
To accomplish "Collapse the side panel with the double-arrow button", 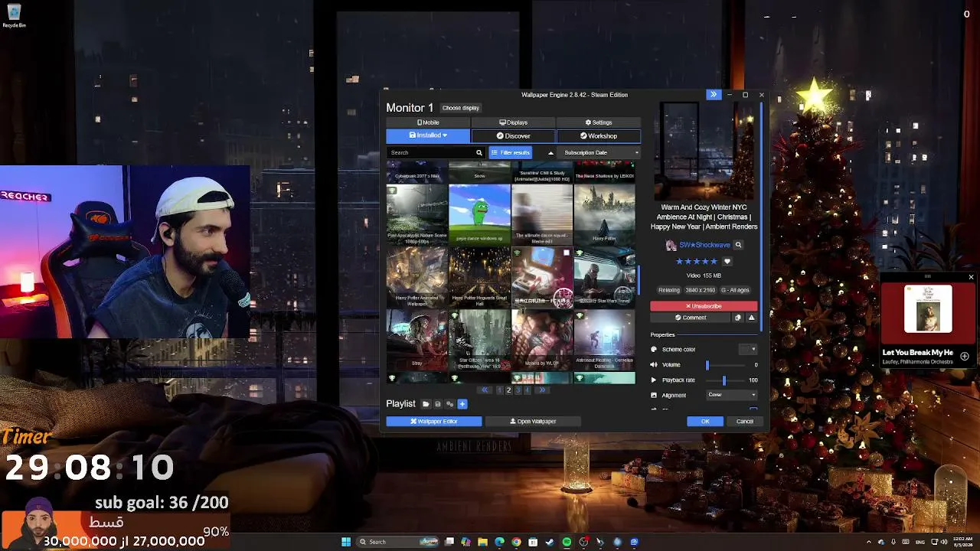I will 714,95.
